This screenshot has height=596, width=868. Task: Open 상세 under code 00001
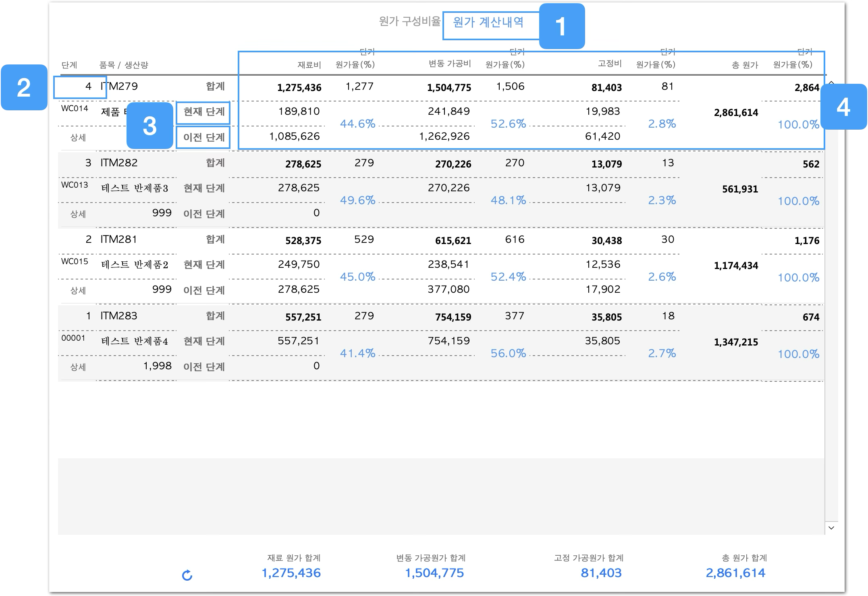(x=78, y=367)
